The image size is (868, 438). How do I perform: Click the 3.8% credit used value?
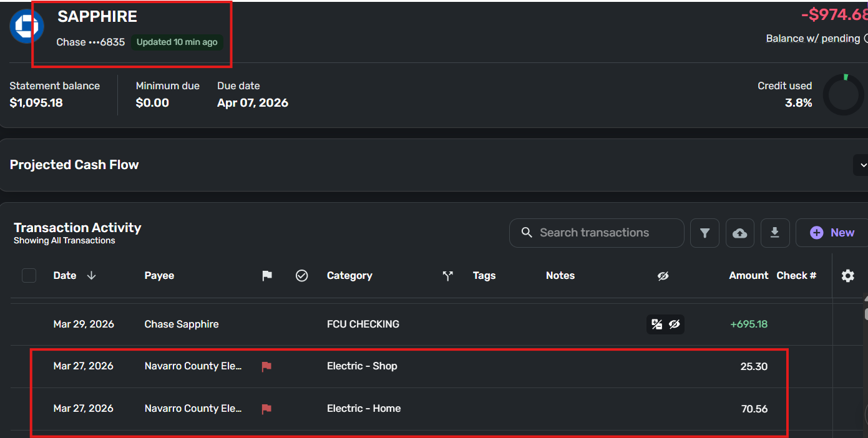(x=799, y=103)
